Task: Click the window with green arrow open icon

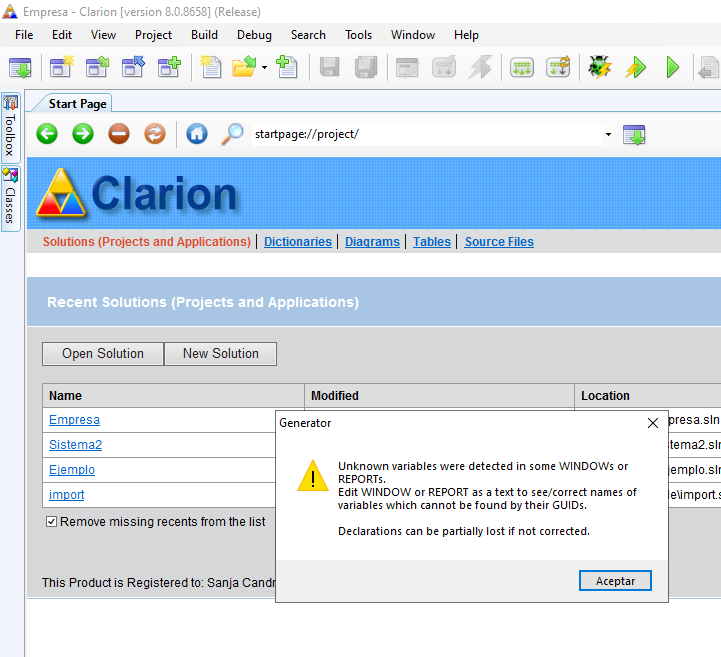Action: (x=97, y=67)
